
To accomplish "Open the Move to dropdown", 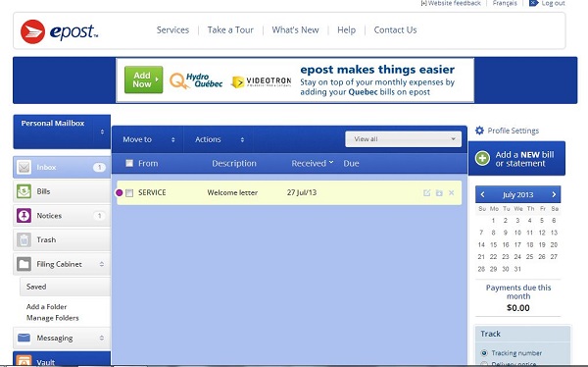I will tap(148, 139).
